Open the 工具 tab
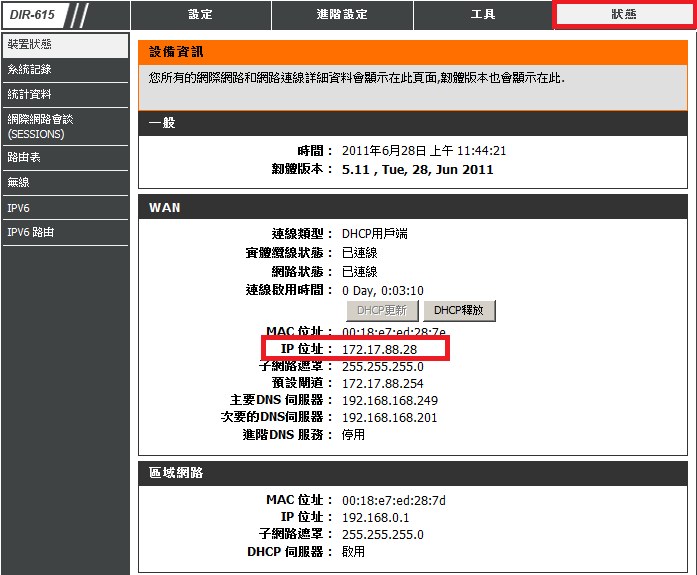 pos(483,15)
